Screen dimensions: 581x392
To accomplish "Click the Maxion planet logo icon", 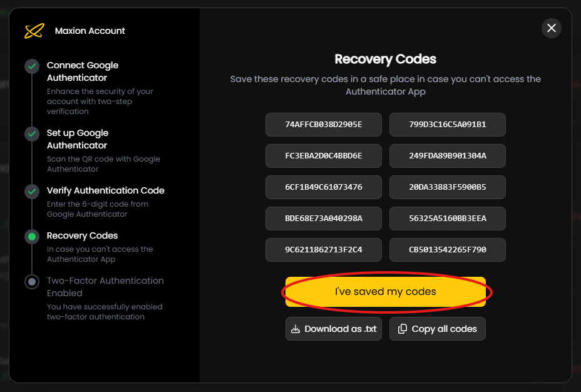I will pyautogui.click(x=34, y=31).
